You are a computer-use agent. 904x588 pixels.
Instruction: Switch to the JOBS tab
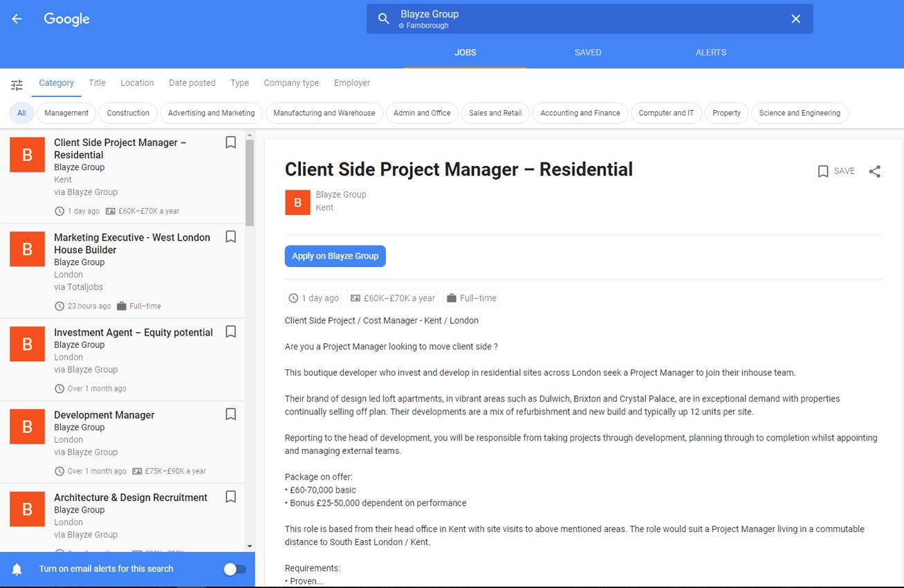pyautogui.click(x=465, y=53)
